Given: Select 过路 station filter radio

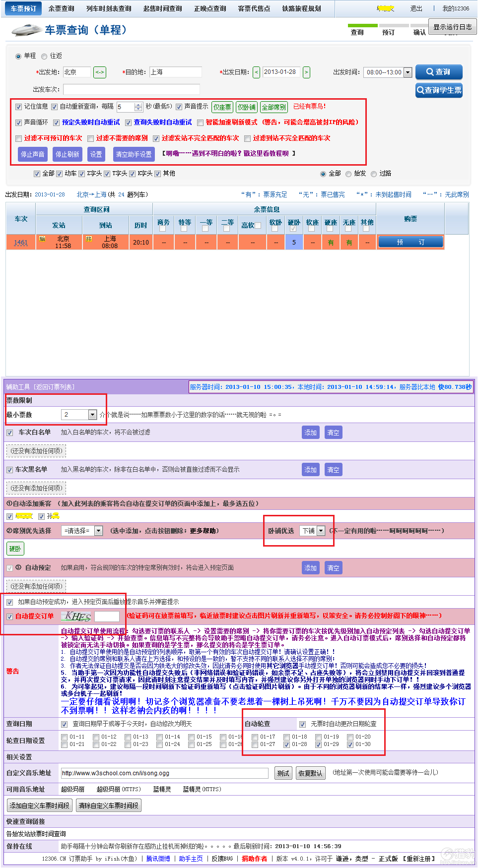Looking at the screenshot, I should click(x=374, y=174).
